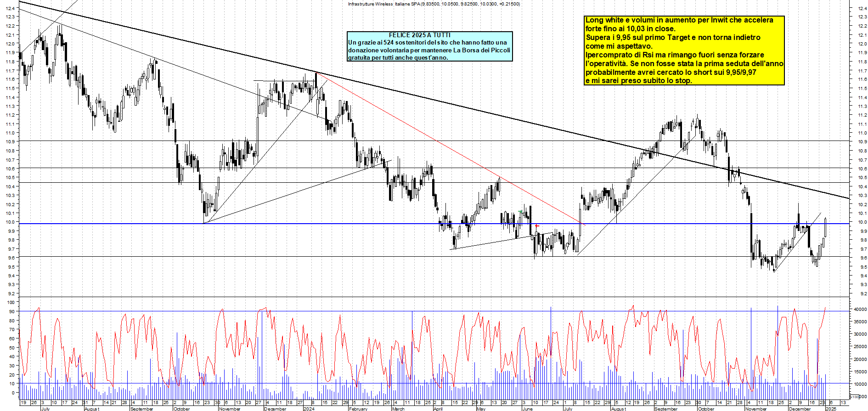This screenshot has height=411, width=868.
Task: Click the 100 value on RSI scale
Action: (10, 302)
